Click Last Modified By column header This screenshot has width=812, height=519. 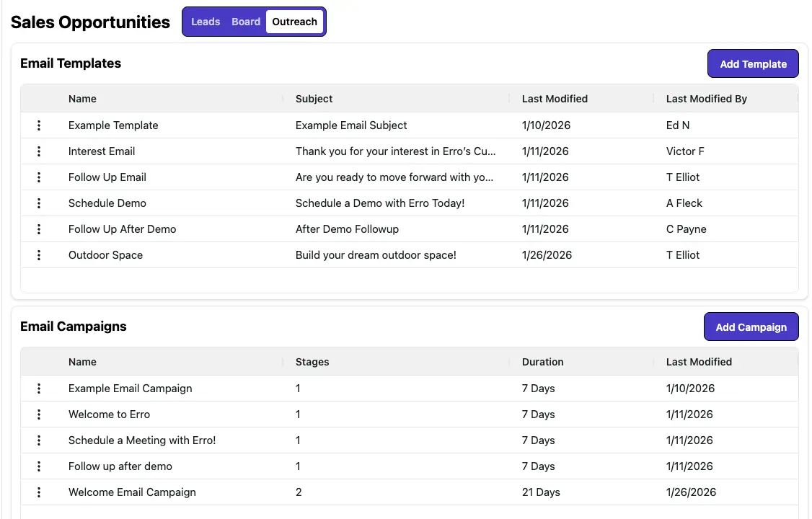point(706,99)
